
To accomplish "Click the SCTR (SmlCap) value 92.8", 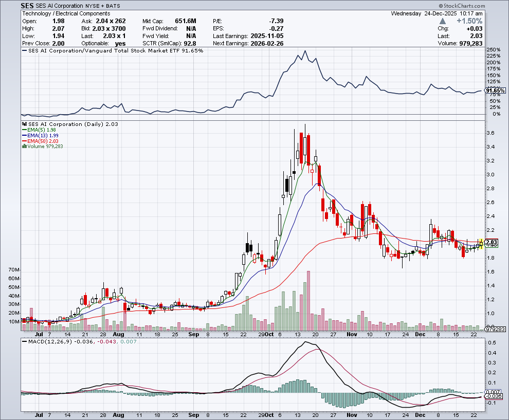I will [190, 44].
